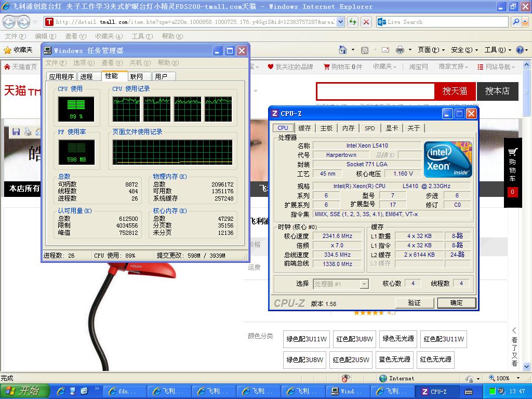Open Task Manager 查看(V) menu
The height and width of the screenshot is (399, 532).
pos(112,63)
